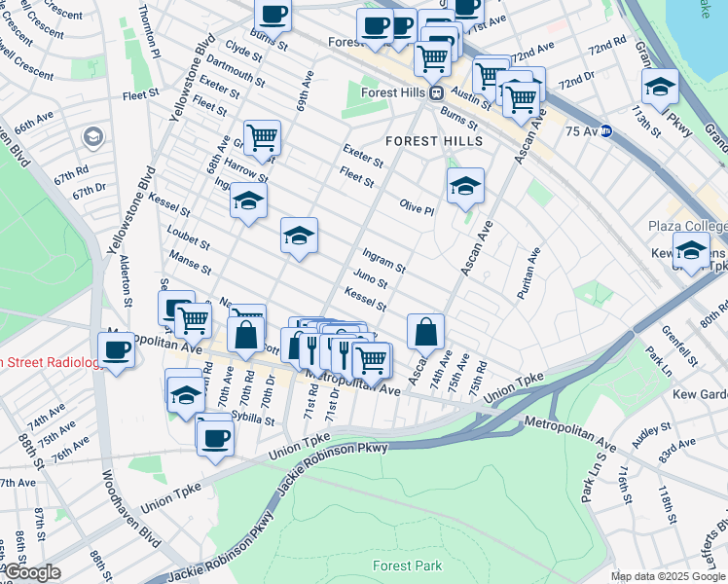Select the coffee cup marker below Sybilla St
The image size is (728, 584).
215,439
